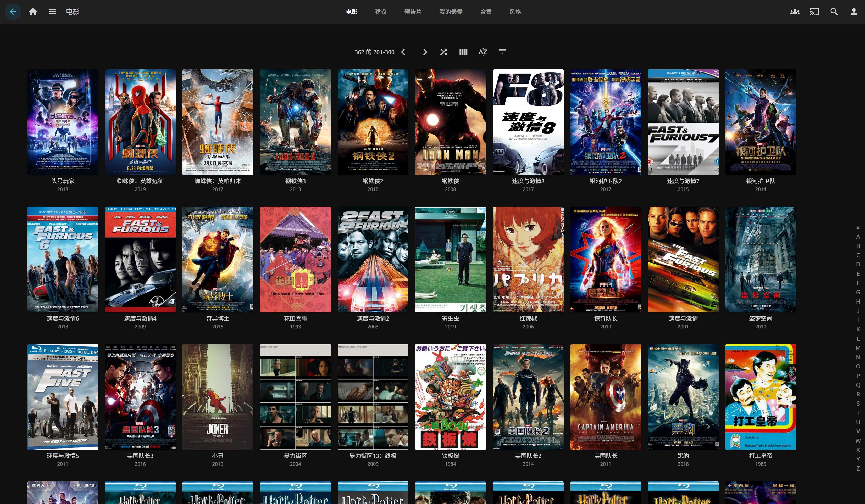This screenshot has height=504, width=865.
Task: Go to the home screen icon
Action: tap(33, 12)
